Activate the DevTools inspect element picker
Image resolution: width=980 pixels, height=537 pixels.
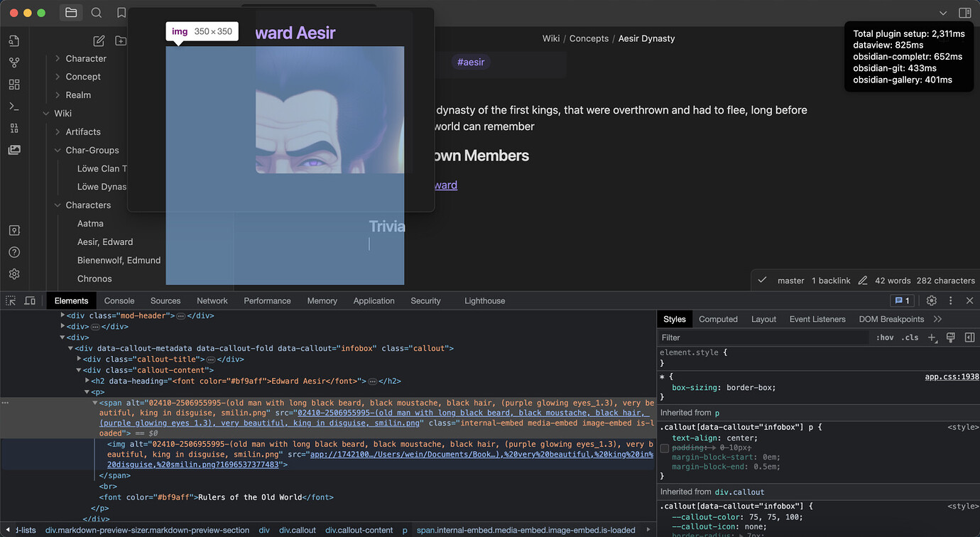(x=11, y=300)
